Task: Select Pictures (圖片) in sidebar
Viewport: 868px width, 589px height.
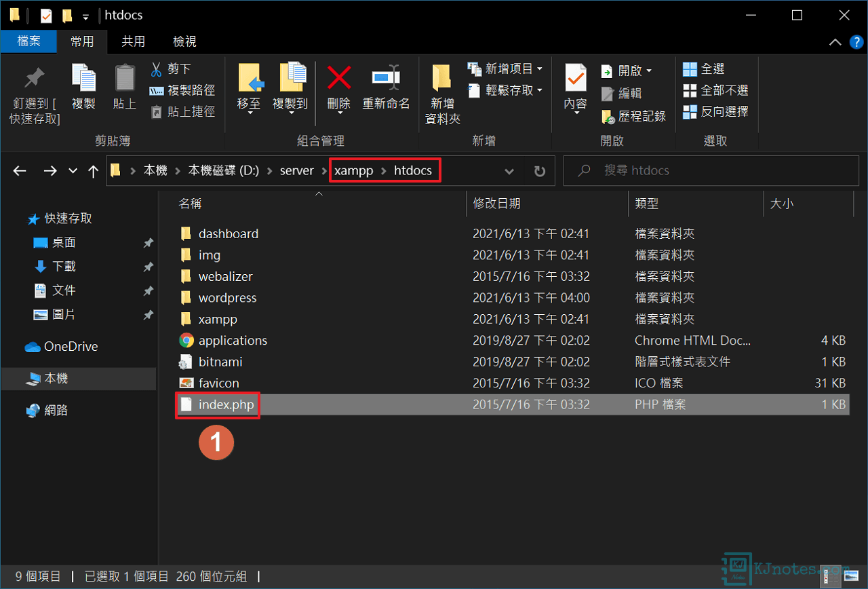Action: 55,314
